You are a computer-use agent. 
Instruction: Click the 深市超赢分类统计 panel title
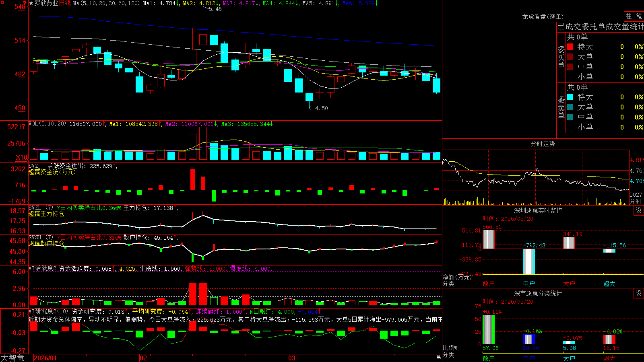pyautogui.click(x=538, y=293)
